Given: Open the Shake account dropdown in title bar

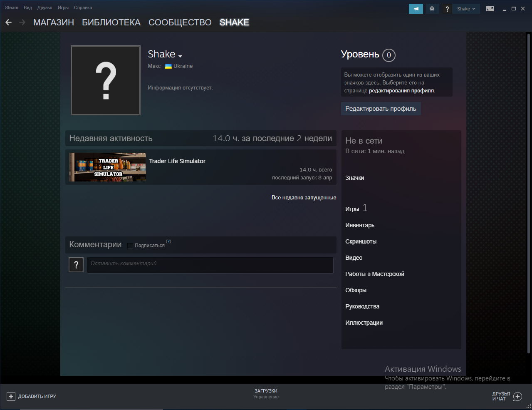Looking at the screenshot, I should point(466,9).
